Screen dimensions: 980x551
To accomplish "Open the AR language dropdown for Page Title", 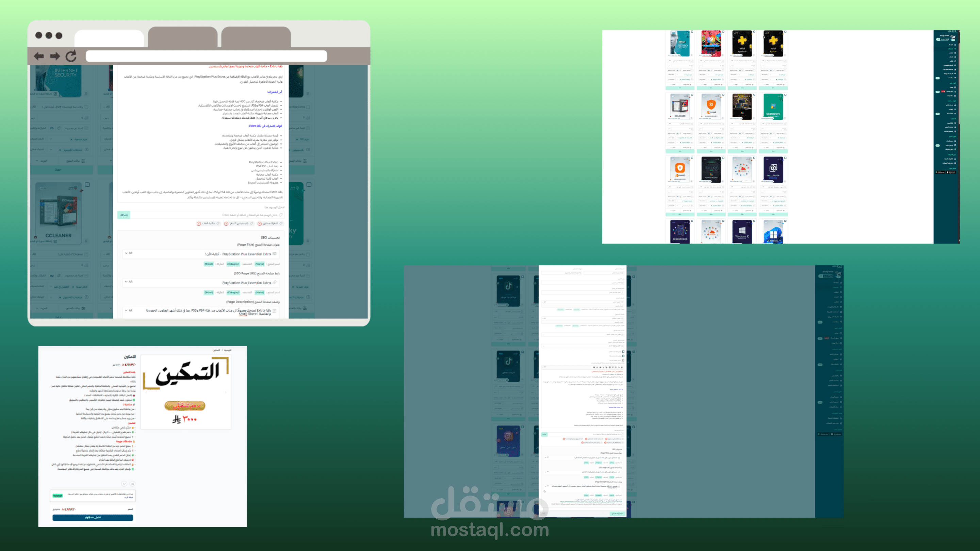I will (129, 253).
